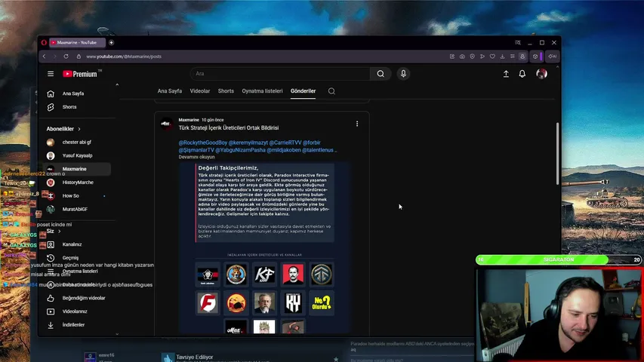Click Maxmarine post avatar
Screen dimensions: 644x362
click(x=166, y=124)
